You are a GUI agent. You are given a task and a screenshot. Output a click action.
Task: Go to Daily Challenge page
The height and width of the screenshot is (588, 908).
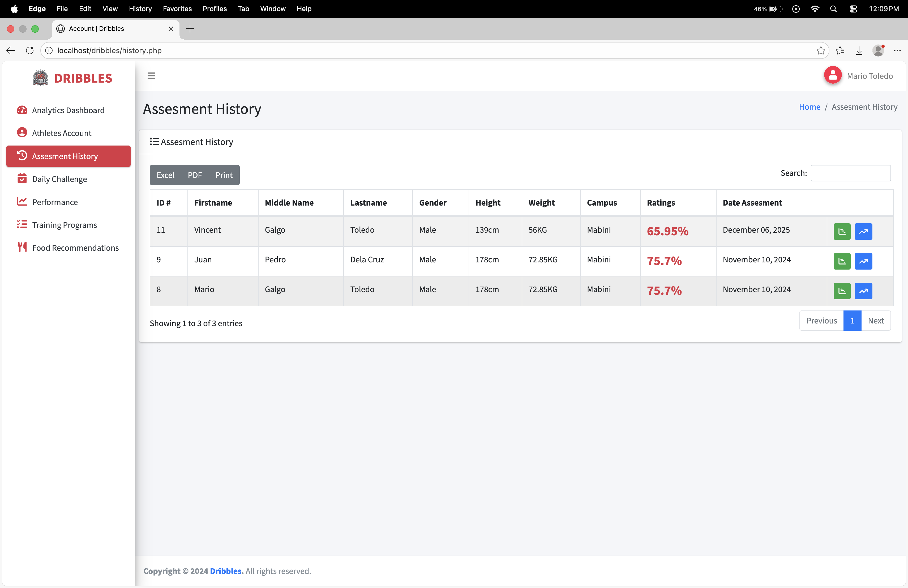(x=59, y=179)
